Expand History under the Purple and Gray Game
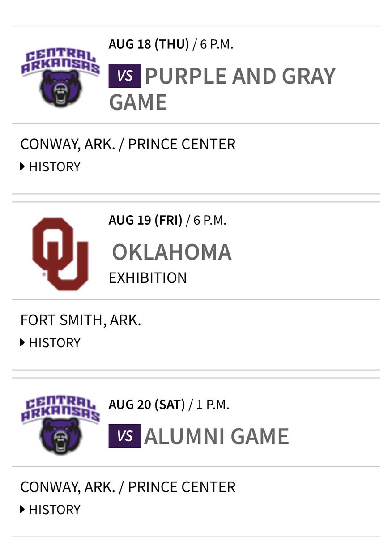This screenshot has height=537, width=392. click(51, 167)
